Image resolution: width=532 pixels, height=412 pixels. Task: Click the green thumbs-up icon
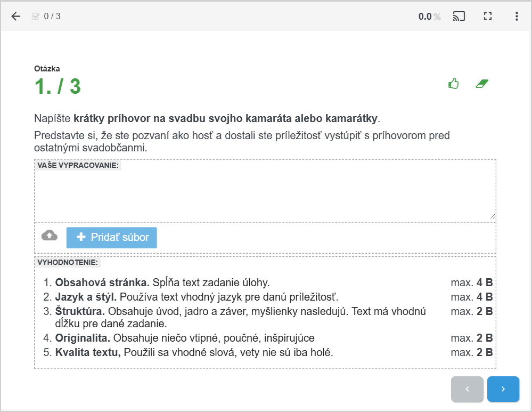[x=453, y=84]
